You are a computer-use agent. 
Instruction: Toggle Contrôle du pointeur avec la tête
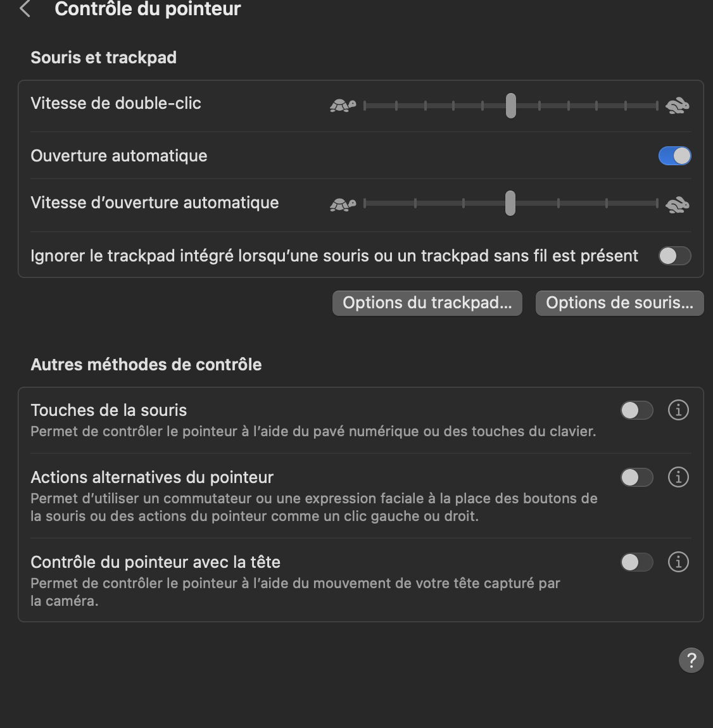click(636, 562)
